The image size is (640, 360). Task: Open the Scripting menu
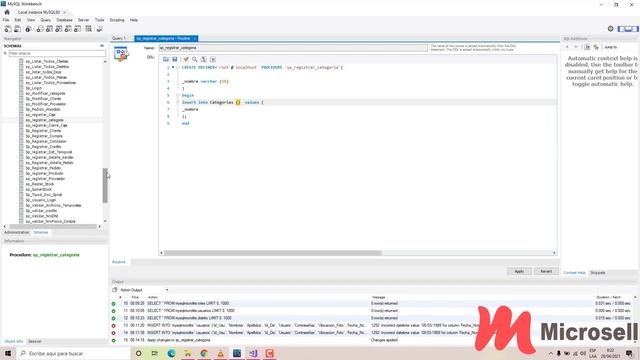coord(117,20)
